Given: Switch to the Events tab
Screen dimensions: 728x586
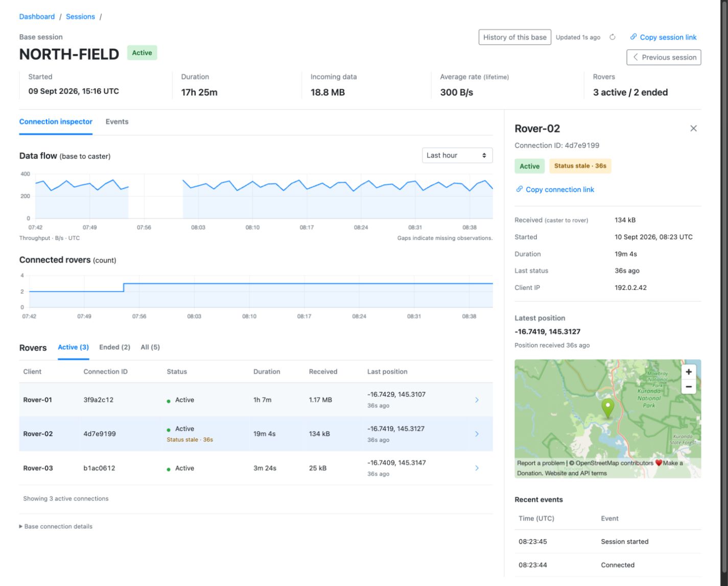Looking at the screenshot, I should pos(117,121).
